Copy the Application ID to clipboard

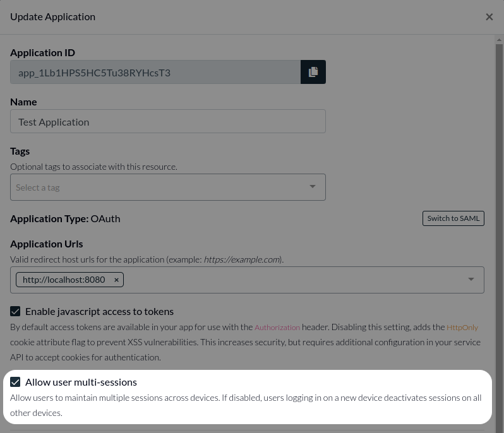313,72
